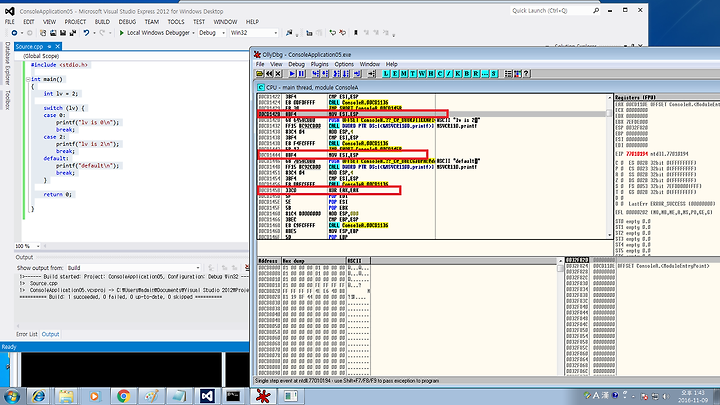Screen dimensions: 720x405
Task: Click the OllyDbg Open file toolbar icon
Action: coord(260,73)
